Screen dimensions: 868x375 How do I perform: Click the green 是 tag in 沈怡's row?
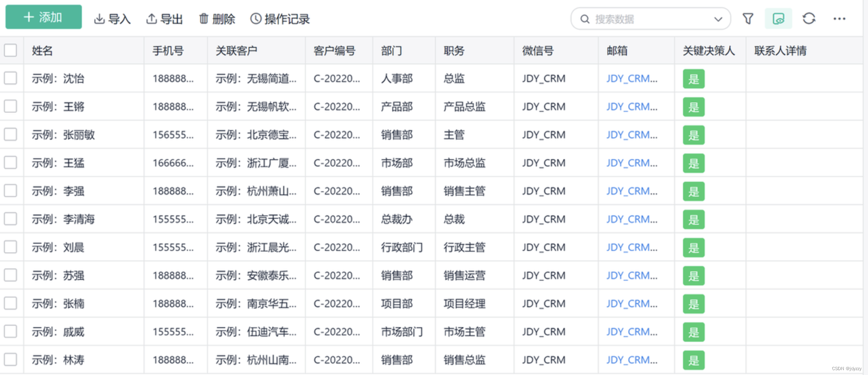click(x=694, y=79)
